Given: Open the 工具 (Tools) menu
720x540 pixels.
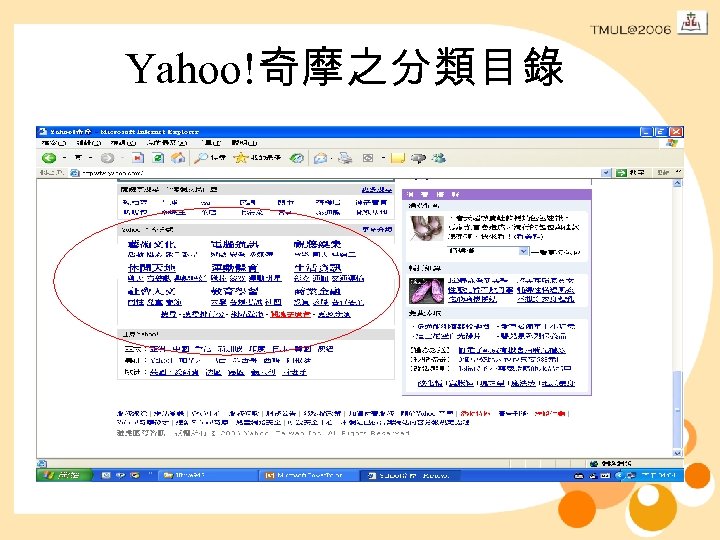Looking at the screenshot, I should [211, 143].
